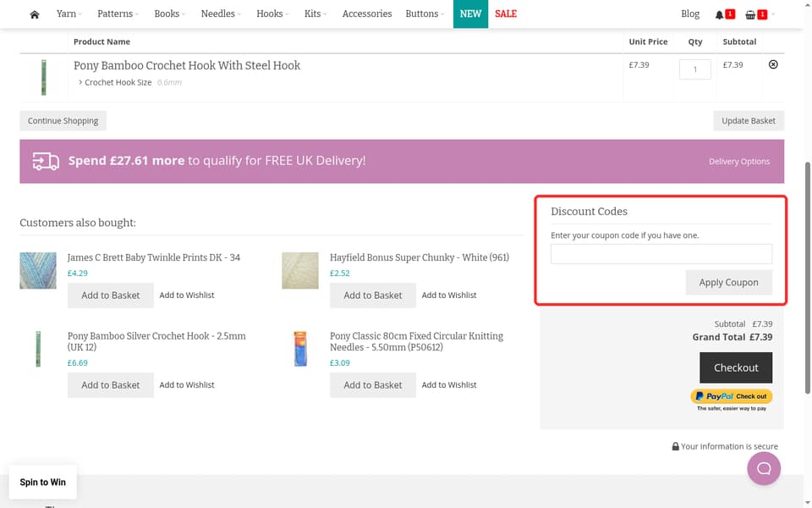Add Hayfield Bonus Super Chunky to wishlist
Viewport: 812px width, 508px height.
[449, 295]
